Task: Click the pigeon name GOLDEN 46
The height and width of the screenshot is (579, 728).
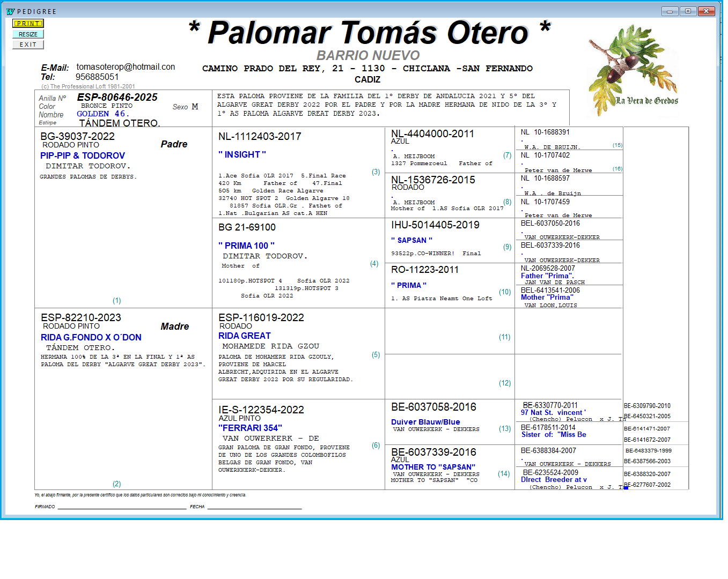Action: (x=102, y=114)
